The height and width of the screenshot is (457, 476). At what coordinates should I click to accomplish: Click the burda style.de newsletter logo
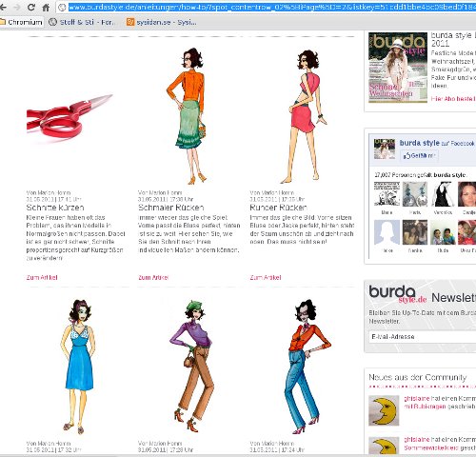[x=398, y=294]
